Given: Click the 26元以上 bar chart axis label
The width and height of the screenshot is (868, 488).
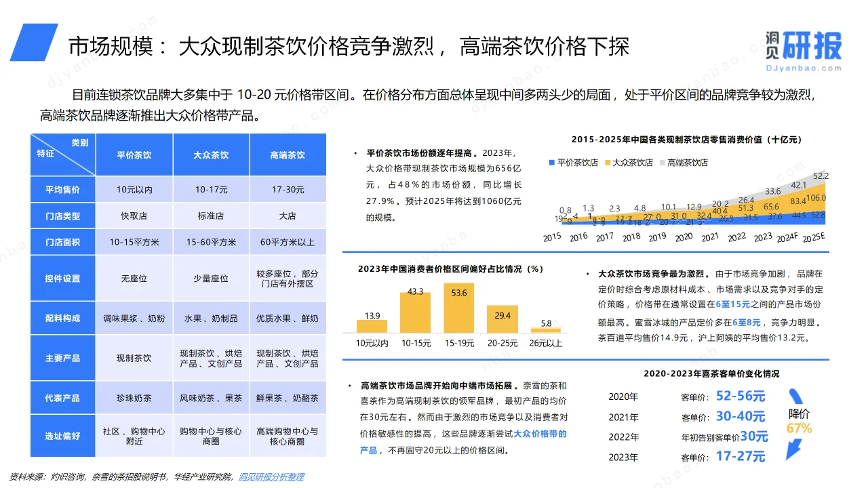Looking at the screenshot, I should 546,343.
